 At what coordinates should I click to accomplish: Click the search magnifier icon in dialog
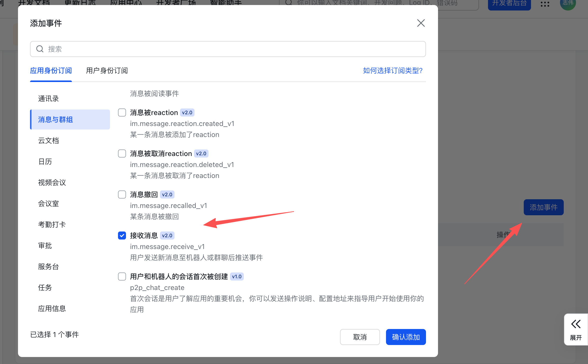click(x=40, y=49)
